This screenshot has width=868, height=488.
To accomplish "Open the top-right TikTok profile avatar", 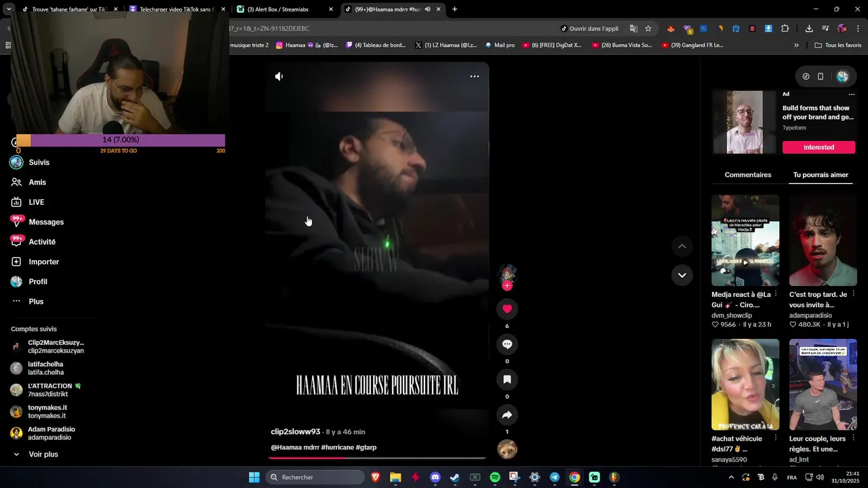I will click(x=843, y=77).
